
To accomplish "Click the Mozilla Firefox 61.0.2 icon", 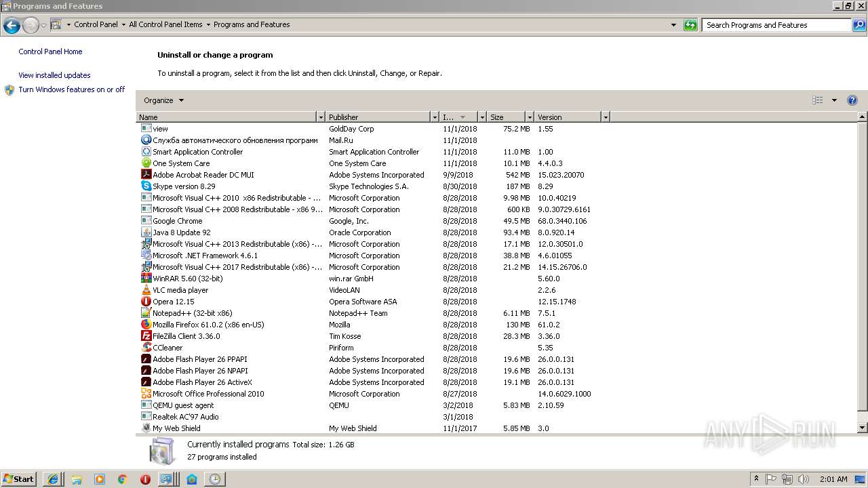I will [x=146, y=324].
